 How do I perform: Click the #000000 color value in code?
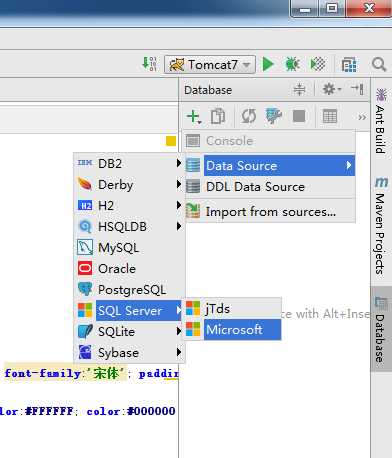(x=152, y=411)
